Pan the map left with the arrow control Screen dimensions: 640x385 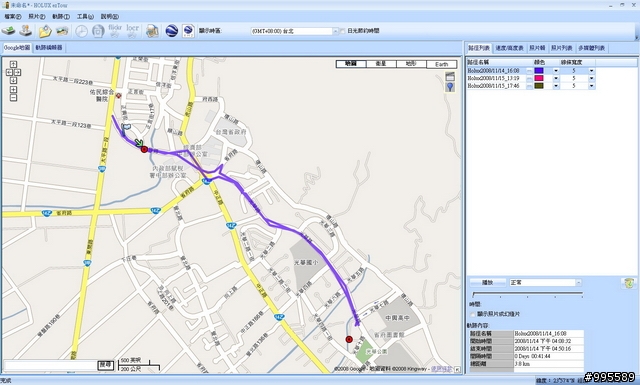point(9,72)
